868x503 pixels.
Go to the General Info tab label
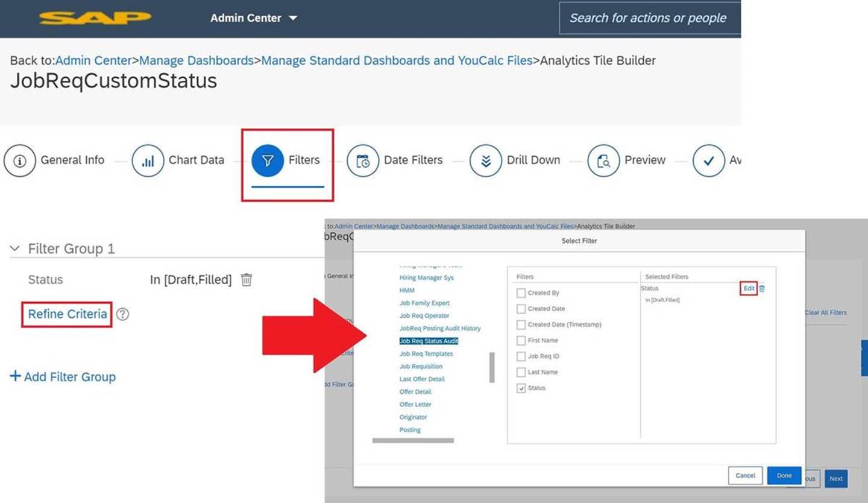tap(72, 160)
